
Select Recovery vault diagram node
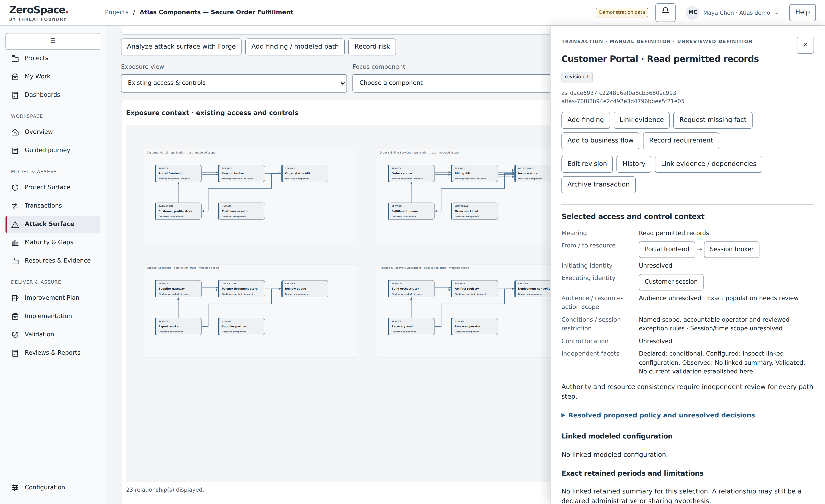[x=411, y=326]
